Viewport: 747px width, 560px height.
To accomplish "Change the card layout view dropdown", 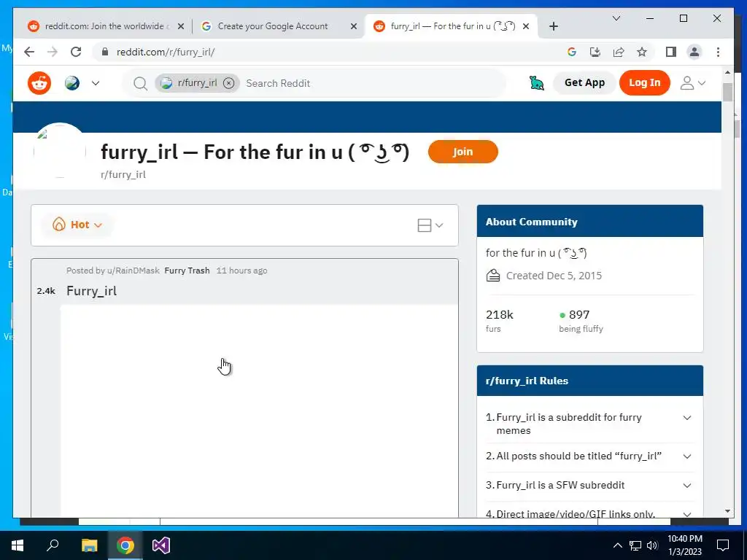I will [x=430, y=225].
